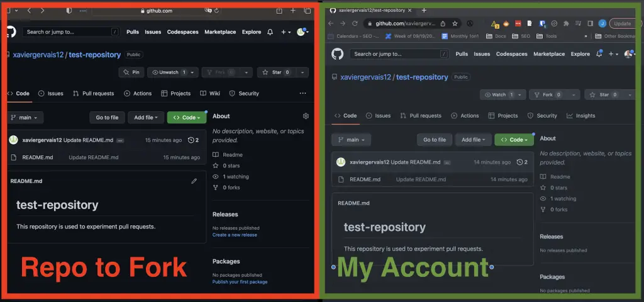Screen dimensions: 644x302
Task: Open create new plus dropdown in left window
Action: (286, 32)
